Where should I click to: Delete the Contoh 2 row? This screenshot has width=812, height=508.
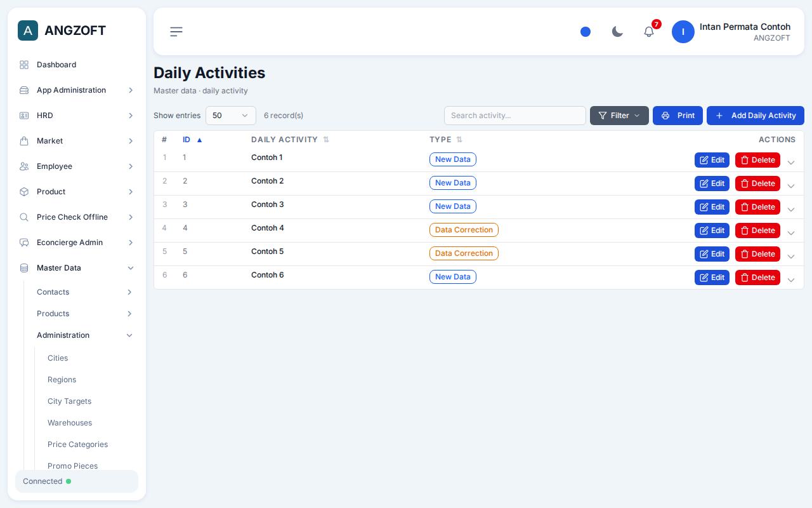point(757,184)
